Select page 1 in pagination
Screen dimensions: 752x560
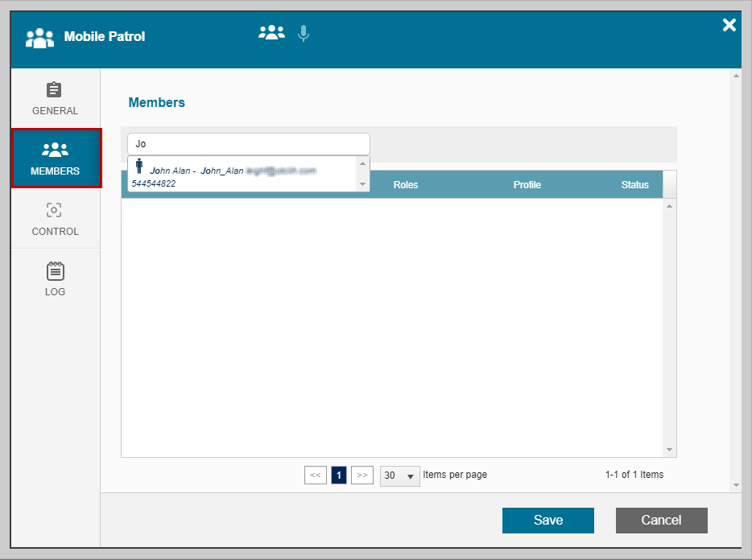[x=339, y=476]
